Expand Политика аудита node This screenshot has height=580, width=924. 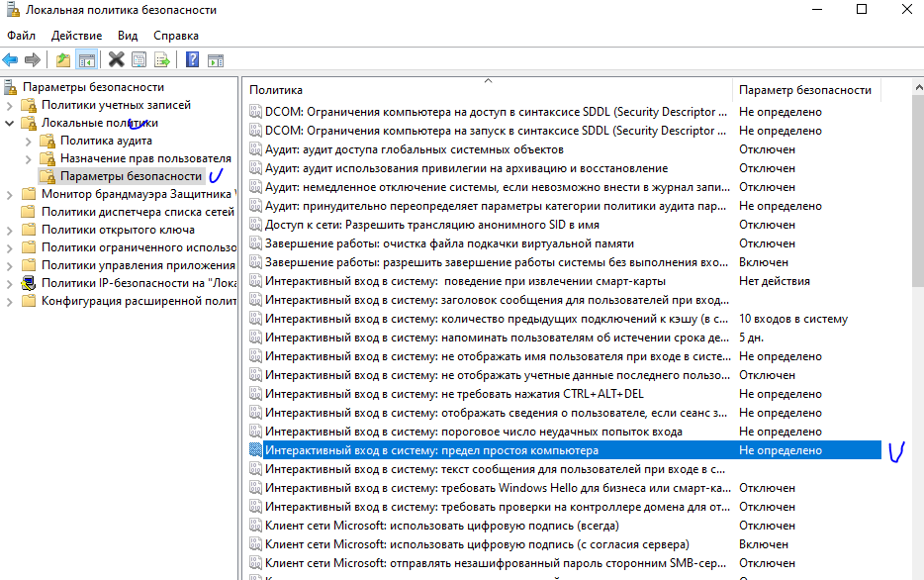29,142
